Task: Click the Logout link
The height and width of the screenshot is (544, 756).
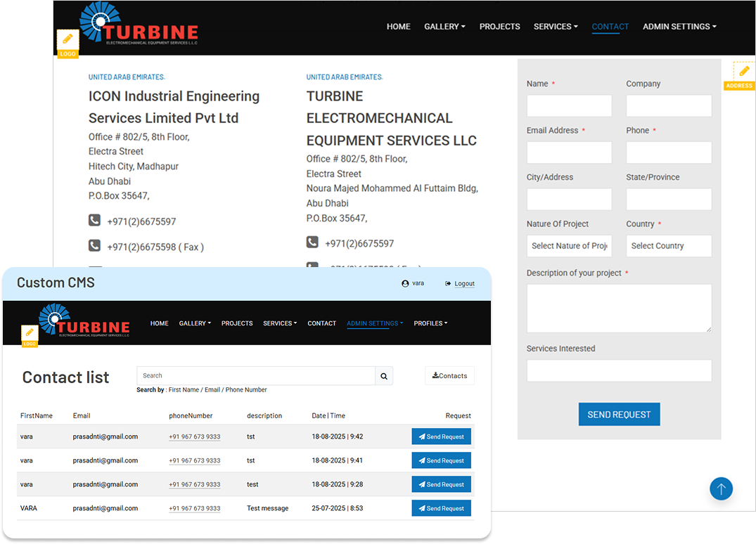Action: point(464,284)
